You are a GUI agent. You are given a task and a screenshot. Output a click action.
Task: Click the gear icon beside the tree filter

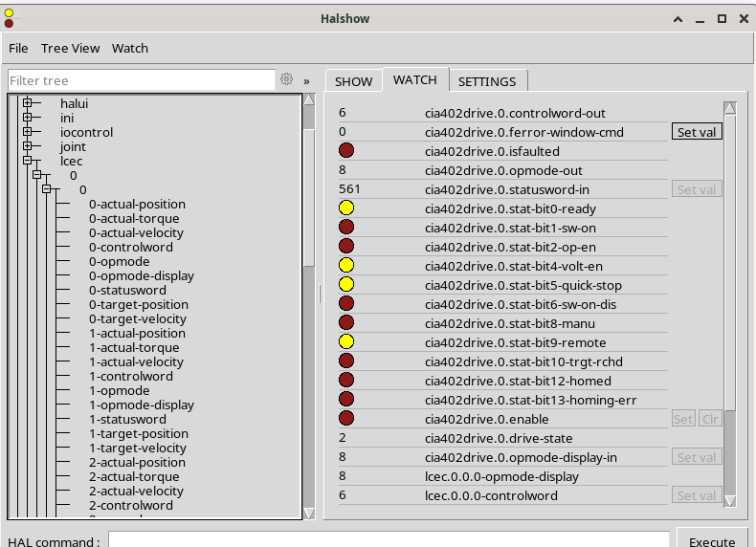(286, 80)
